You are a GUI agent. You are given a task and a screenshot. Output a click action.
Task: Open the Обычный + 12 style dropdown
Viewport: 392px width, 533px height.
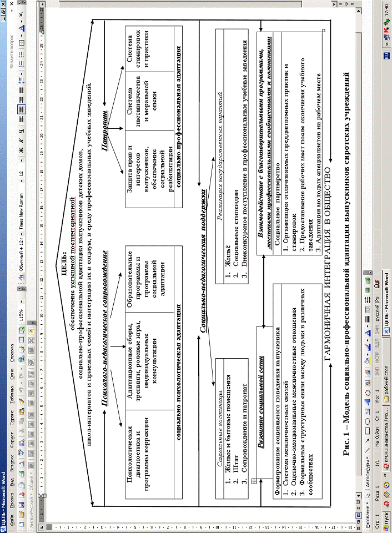pyautogui.click(x=22, y=234)
